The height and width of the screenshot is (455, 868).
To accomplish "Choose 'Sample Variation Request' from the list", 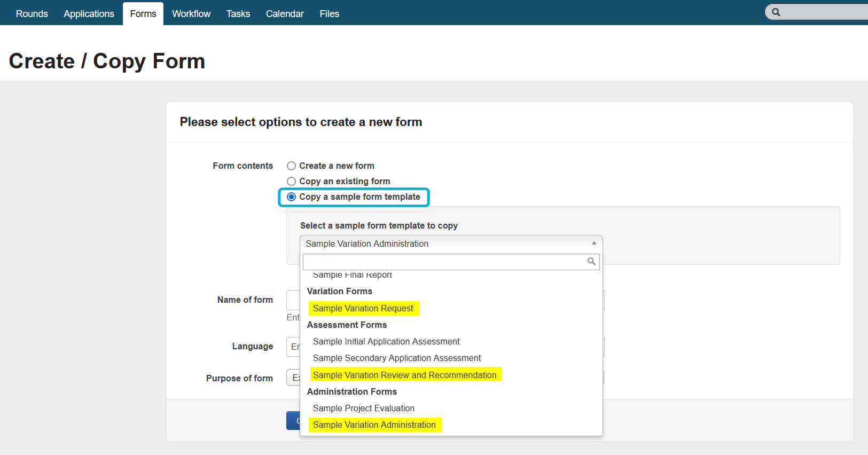I will [363, 309].
